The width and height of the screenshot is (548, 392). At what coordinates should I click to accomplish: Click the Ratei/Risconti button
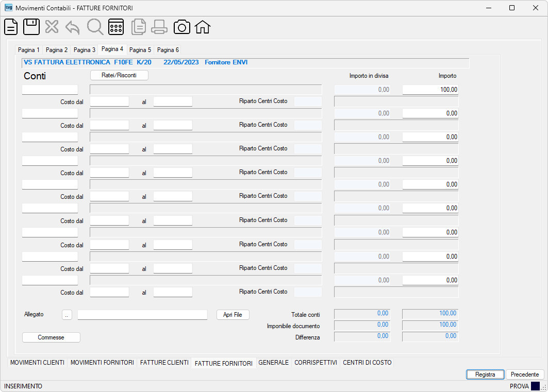[x=119, y=75]
